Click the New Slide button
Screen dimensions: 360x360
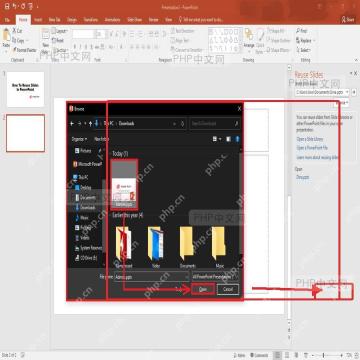[x=45, y=40]
